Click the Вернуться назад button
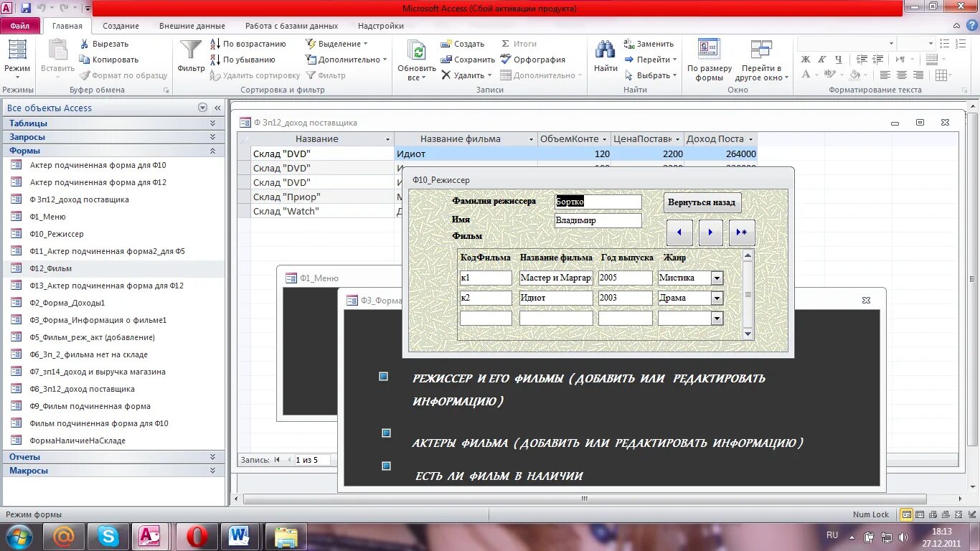The image size is (980, 551). pyautogui.click(x=702, y=202)
